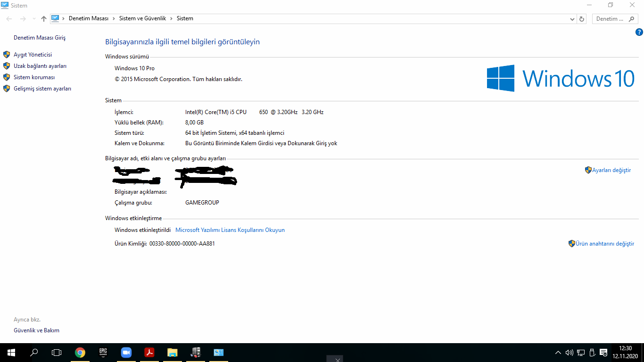The image size is (644, 362).
Task: Open the address bar history dropdown
Action: [572, 19]
